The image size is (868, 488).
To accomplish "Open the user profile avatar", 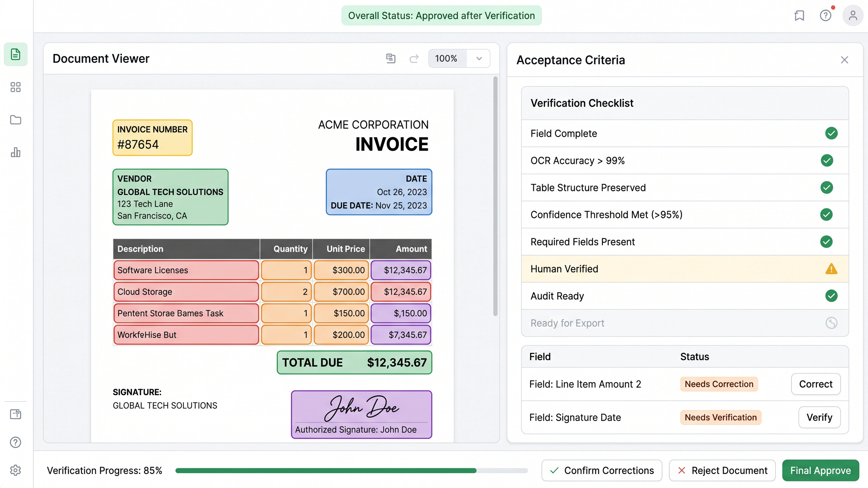I will (x=853, y=15).
